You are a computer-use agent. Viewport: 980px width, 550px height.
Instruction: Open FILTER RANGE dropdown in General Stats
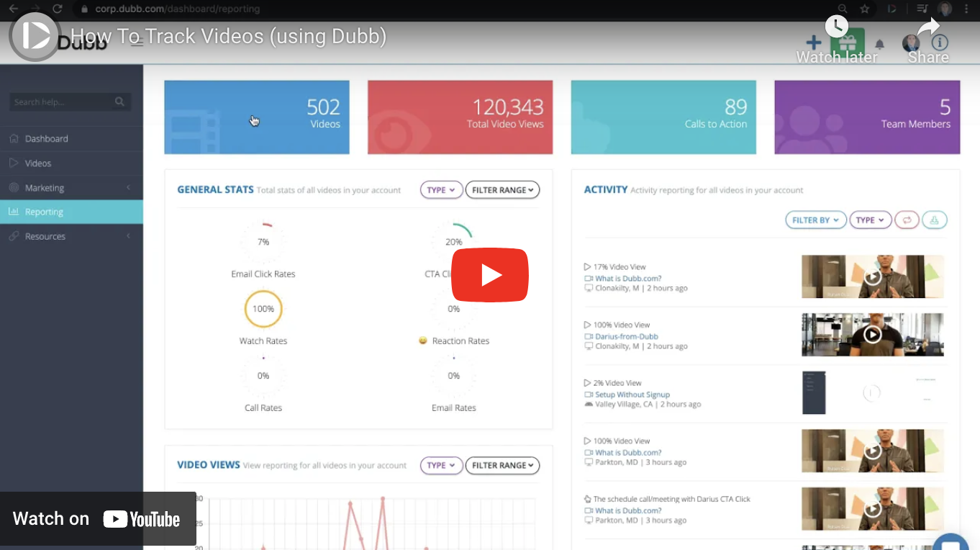(x=502, y=190)
